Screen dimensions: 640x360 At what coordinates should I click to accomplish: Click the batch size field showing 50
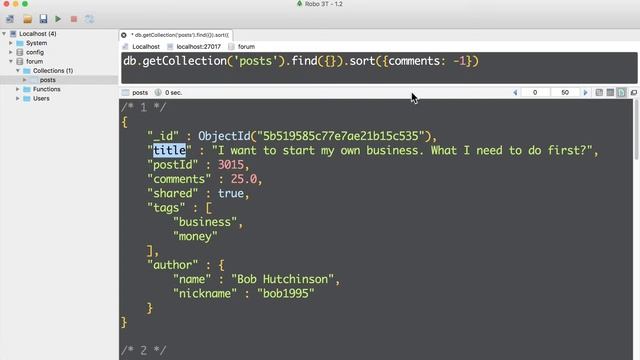[x=565, y=93]
